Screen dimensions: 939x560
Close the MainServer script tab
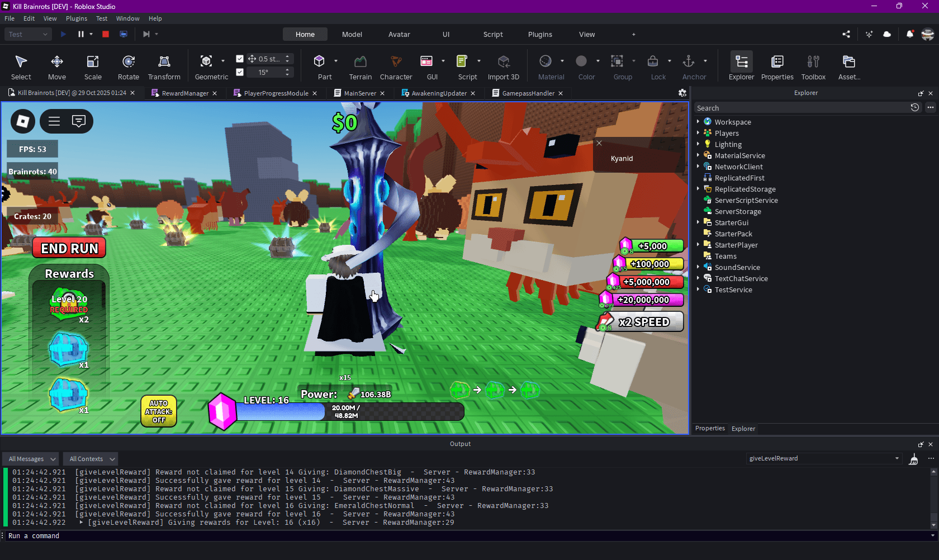382,93
